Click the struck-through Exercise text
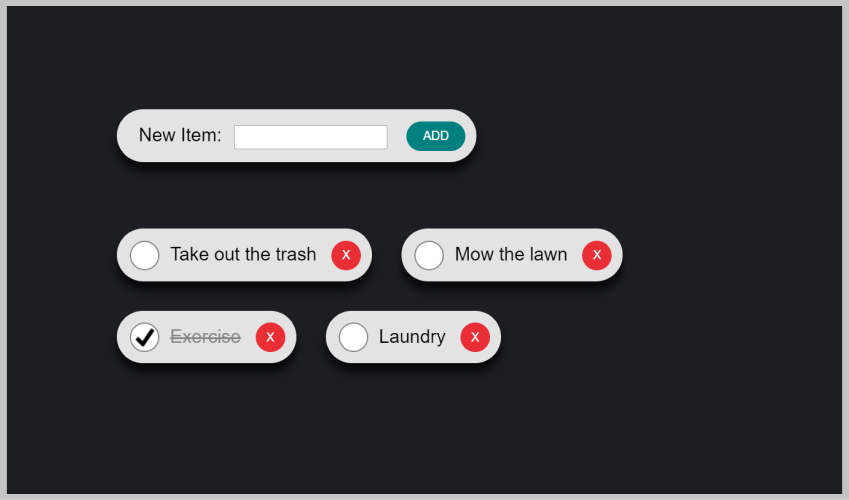Viewport: 849px width, 500px height. (205, 337)
